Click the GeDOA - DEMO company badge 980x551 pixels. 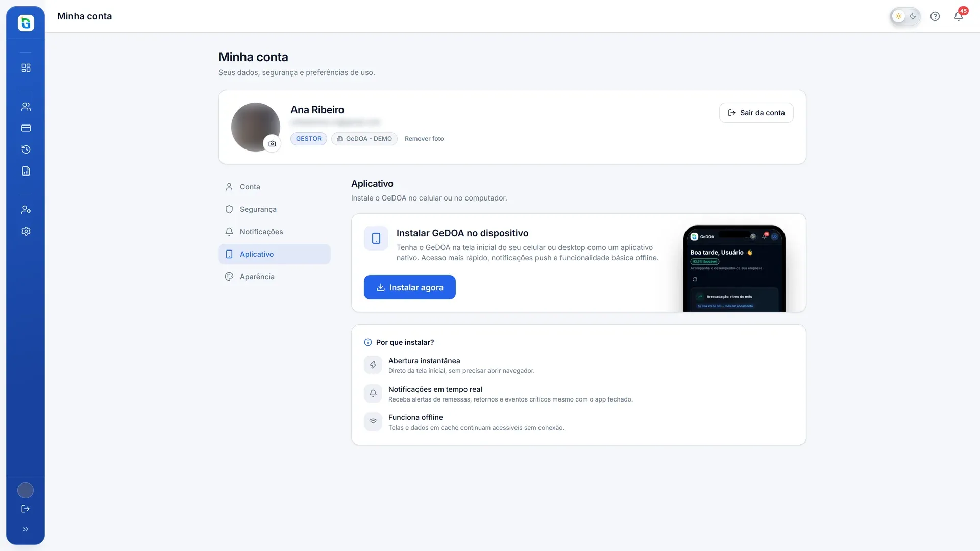click(364, 139)
